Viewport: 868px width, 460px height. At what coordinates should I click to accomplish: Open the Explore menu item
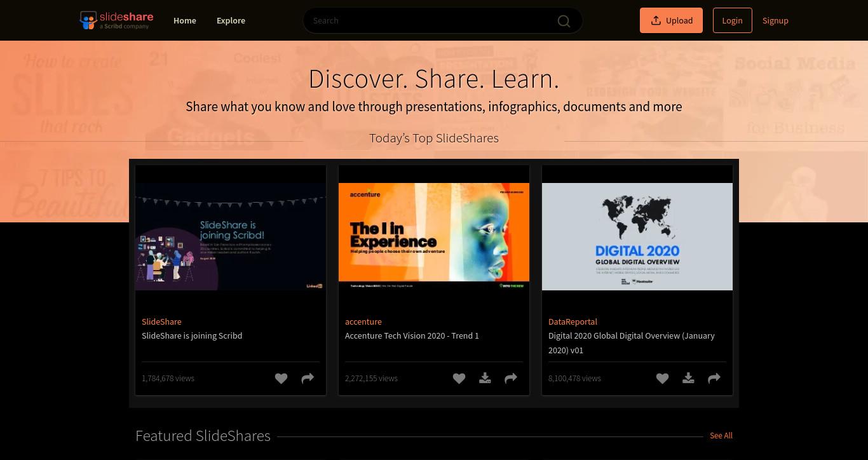(231, 20)
